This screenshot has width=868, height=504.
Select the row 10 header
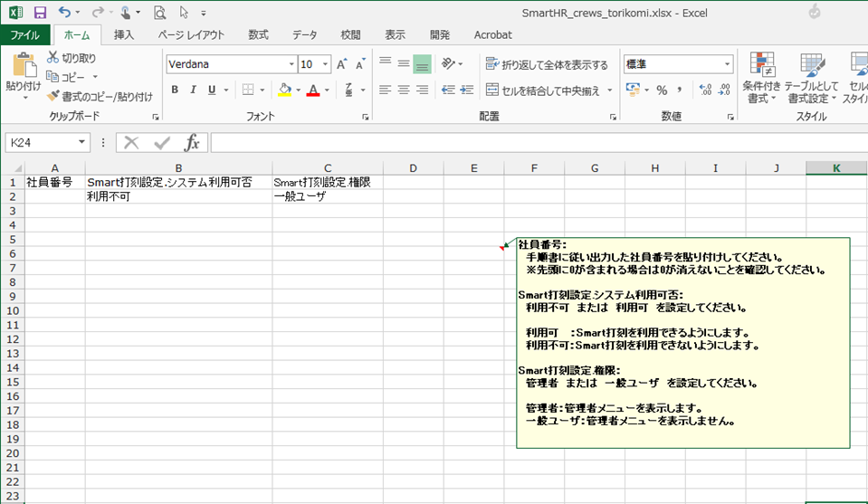pos(12,311)
